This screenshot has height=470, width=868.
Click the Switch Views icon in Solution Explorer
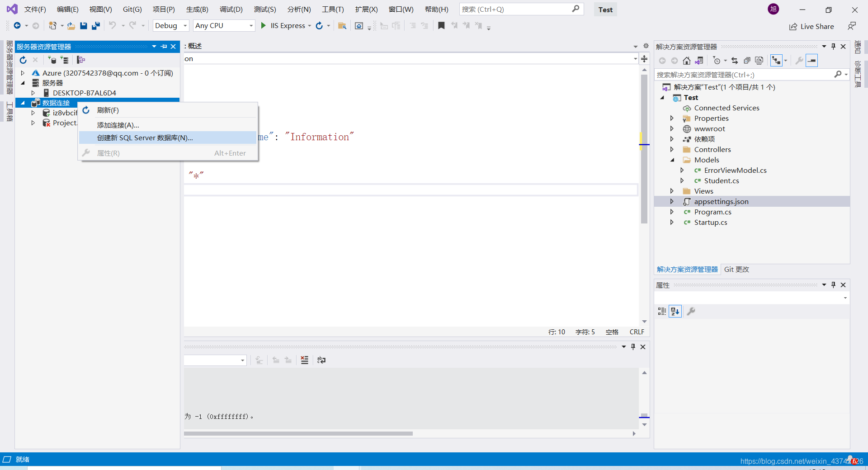(699, 61)
